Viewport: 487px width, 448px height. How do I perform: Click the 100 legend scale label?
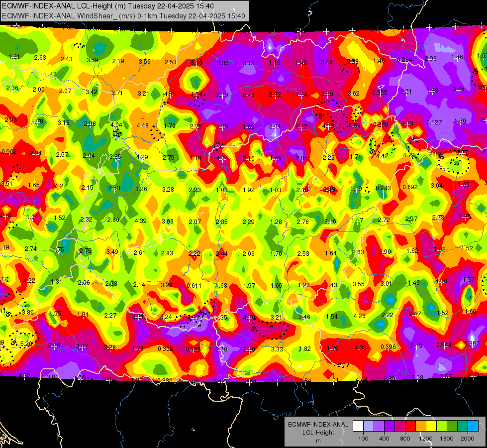pyautogui.click(x=363, y=439)
